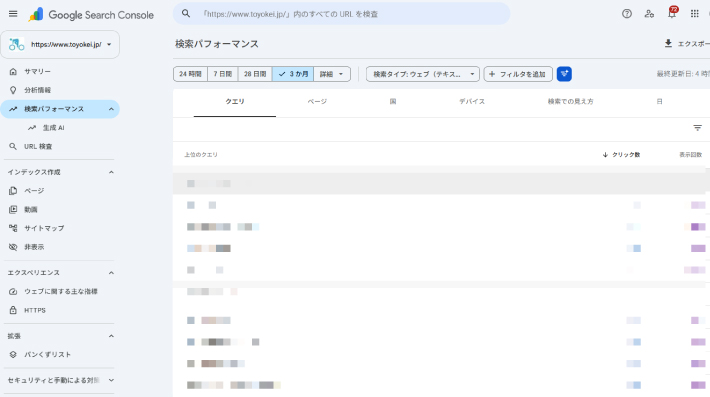The image size is (710, 397).
Task: Click the サマリー home icon
Action: [x=13, y=72]
